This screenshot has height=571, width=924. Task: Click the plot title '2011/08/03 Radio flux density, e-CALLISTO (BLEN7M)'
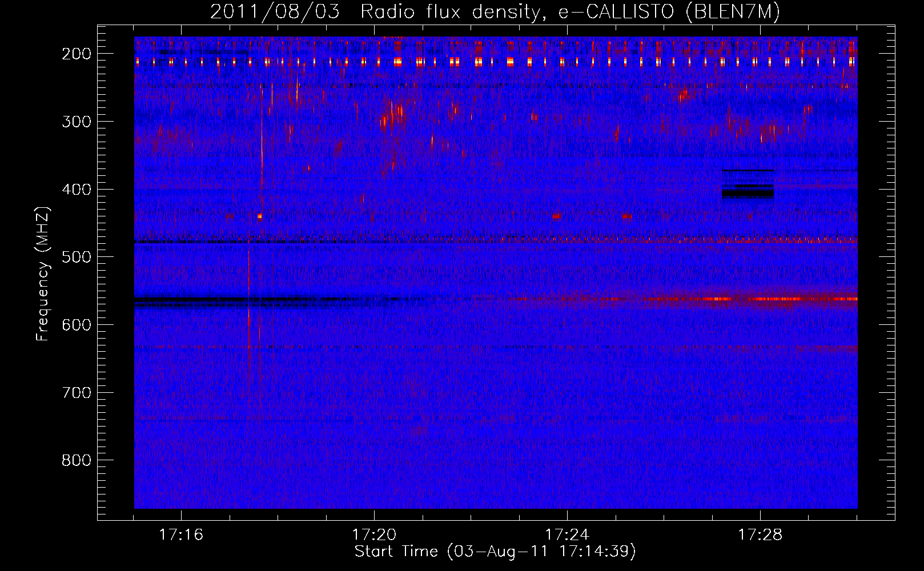pyautogui.click(x=495, y=11)
